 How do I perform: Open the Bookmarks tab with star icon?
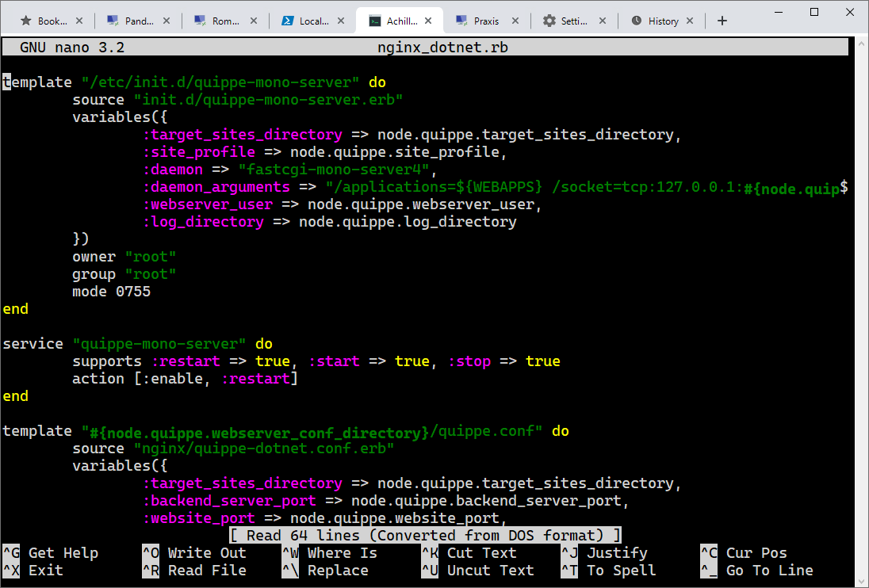[45, 21]
